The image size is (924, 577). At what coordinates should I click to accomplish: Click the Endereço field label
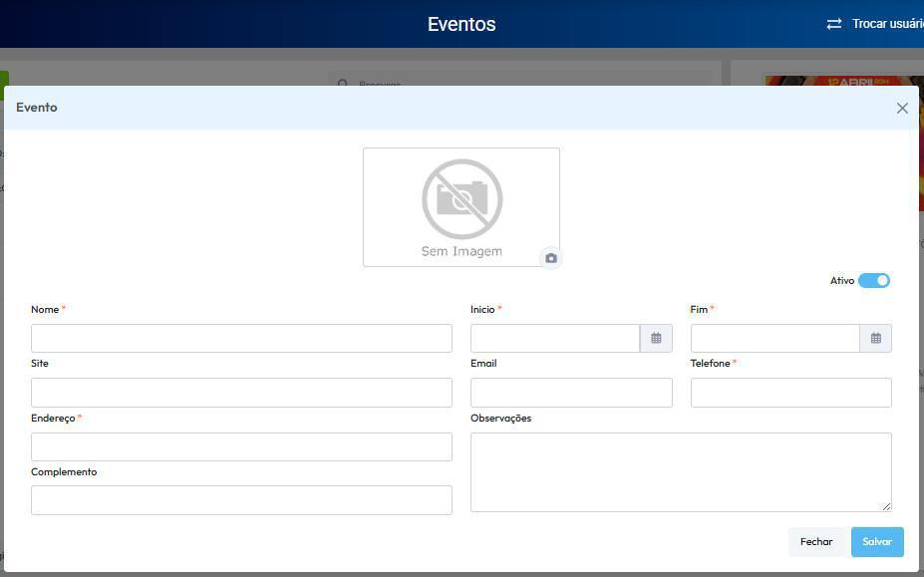[x=53, y=418]
